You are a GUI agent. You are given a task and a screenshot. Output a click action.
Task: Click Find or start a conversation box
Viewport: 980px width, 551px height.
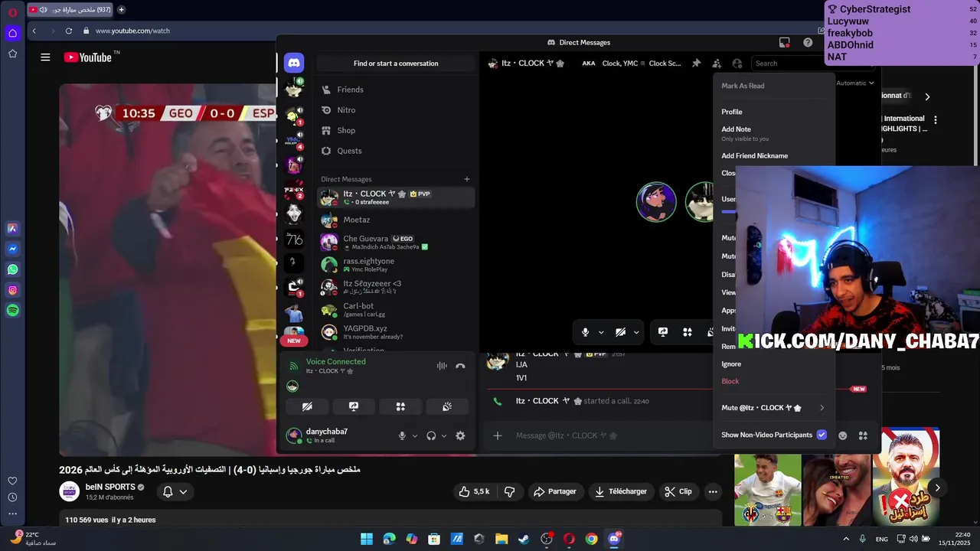[396, 64]
